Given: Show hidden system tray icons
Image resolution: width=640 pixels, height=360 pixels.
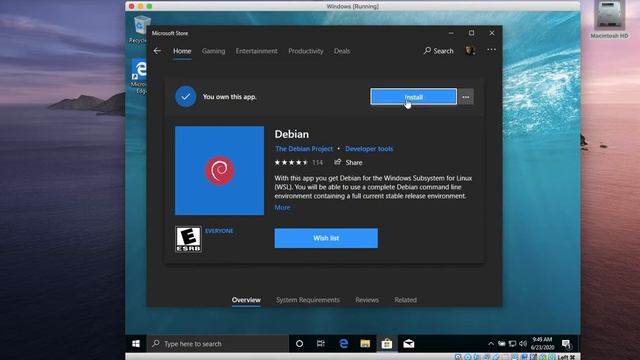Looking at the screenshot, I should 491,344.
